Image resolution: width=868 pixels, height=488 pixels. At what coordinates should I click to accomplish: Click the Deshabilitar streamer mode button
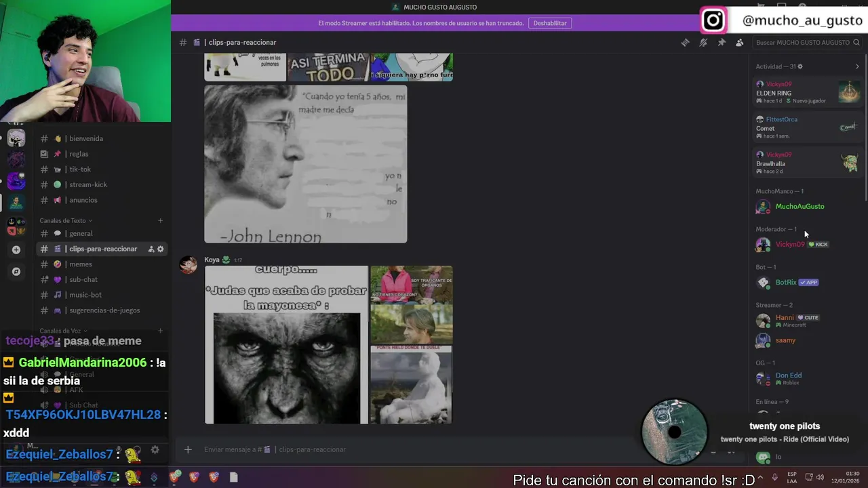pyautogui.click(x=550, y=23)
